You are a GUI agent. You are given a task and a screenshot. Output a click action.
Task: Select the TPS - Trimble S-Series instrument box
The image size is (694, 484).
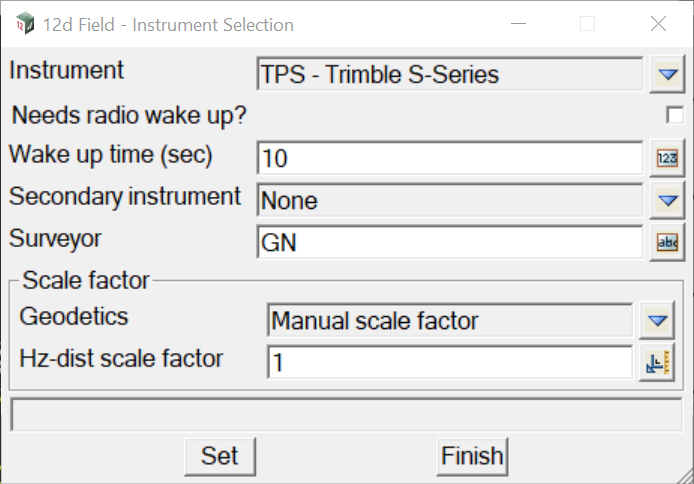[450, 74]
